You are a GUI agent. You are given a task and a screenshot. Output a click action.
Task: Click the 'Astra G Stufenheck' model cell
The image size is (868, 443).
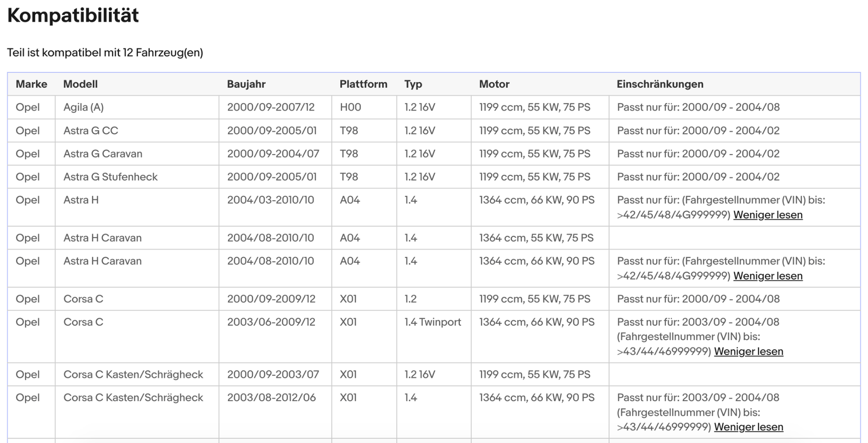pyautogui.click(x=110, y=177)
